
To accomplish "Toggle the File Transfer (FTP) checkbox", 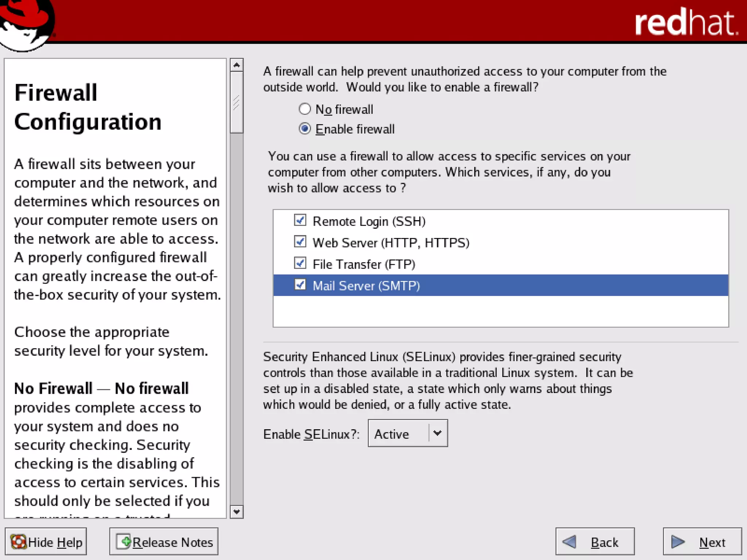I will [300, 263].
